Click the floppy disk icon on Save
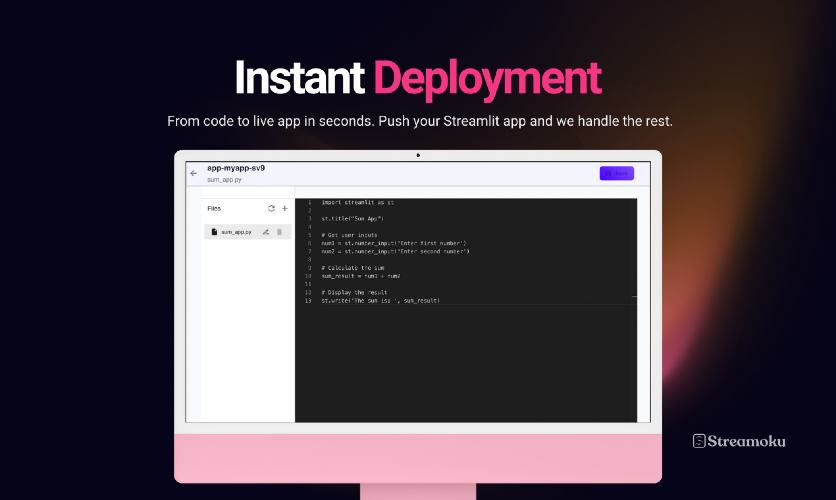Image resolution: width=836 pixels, height=500 pixels. [608, 173]
